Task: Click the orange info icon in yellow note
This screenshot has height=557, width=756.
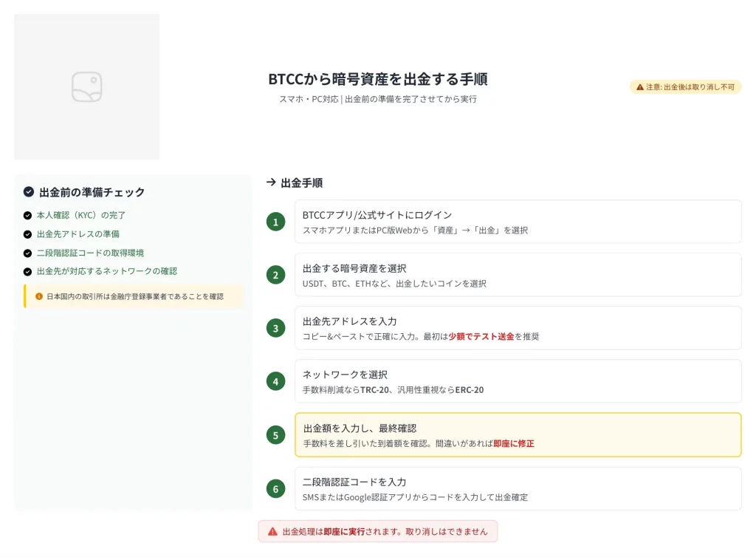Action: click(x=39, y=296)
